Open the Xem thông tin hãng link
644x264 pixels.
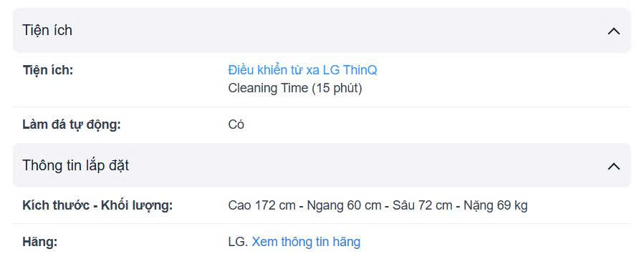(x=306, y=242)
